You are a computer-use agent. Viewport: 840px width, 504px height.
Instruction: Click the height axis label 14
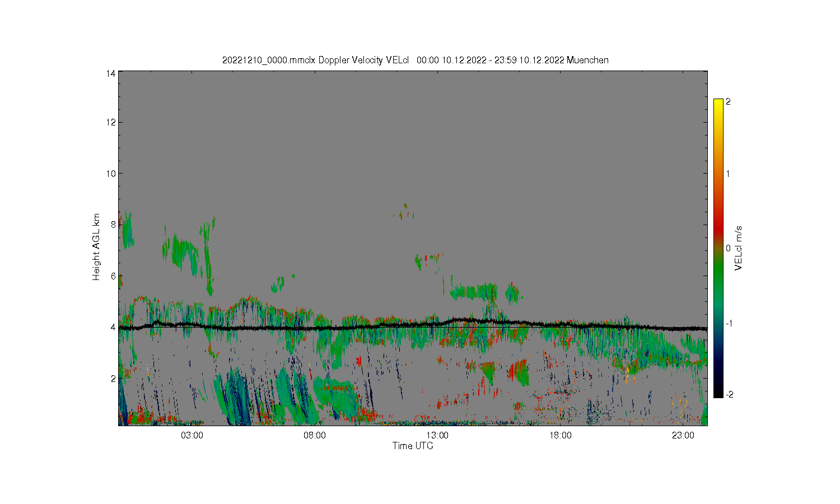pos(111,73)
